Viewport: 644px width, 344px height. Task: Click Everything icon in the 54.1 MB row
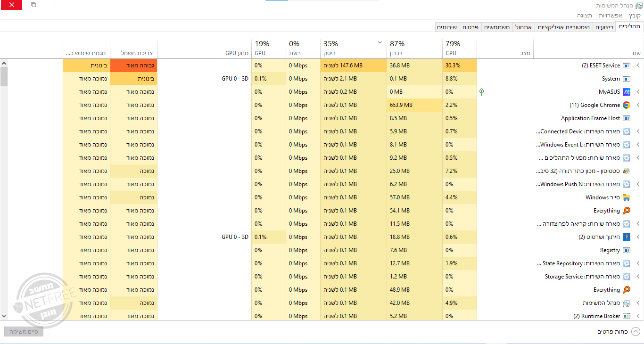(x=627, y=211)
